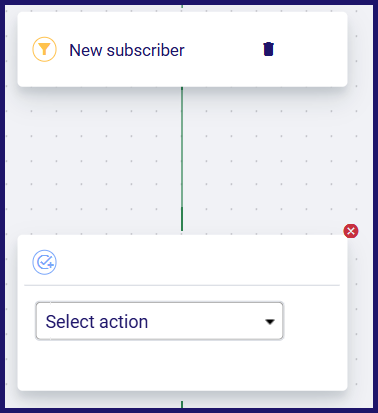Click the connector line where it meets the action card

(x=182, y=230)
